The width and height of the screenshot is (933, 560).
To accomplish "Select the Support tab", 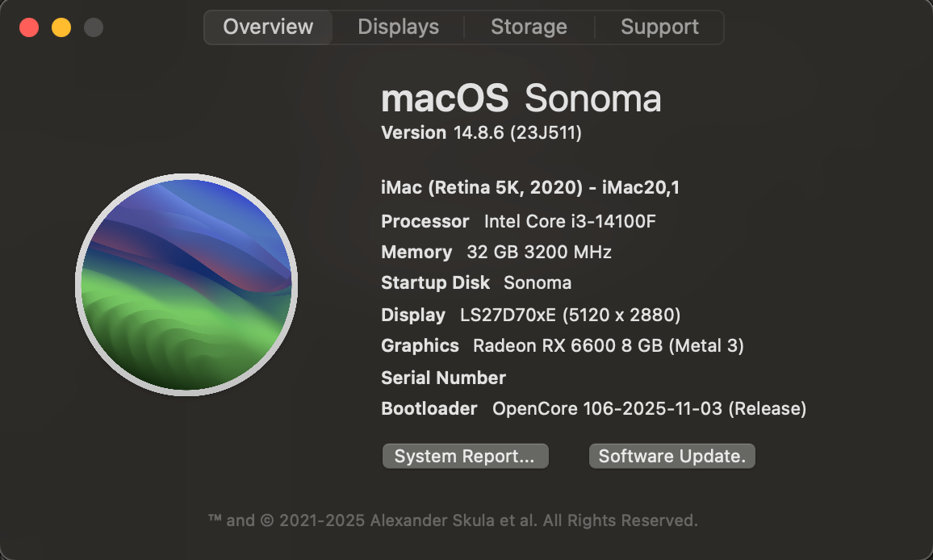I will coord(659,27).
